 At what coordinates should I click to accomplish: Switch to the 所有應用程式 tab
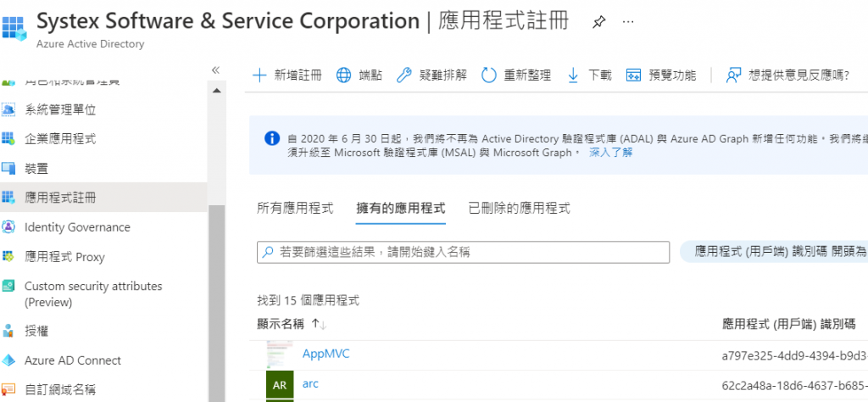tap(295, 208)
